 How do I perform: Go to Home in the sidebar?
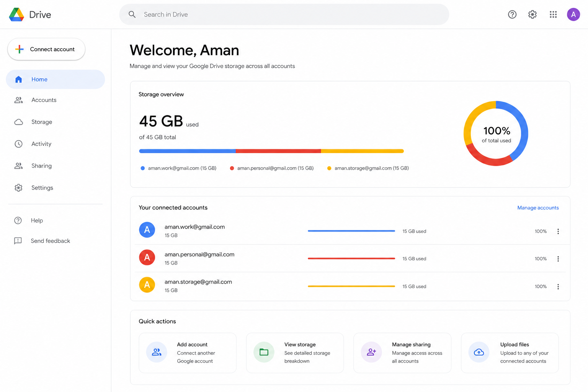tap(56, 79)
